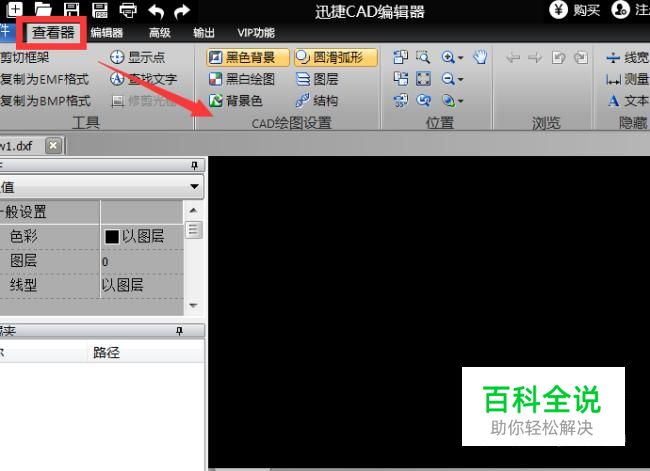Click the 文本 (text) tool
The width and height of the screenshot is (650, 471).
tap(628, 101)
